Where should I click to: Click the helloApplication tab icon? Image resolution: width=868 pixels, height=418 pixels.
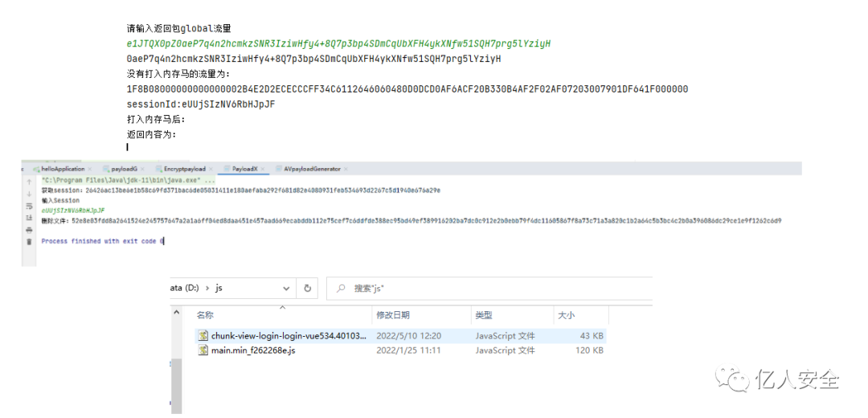(x=37, y=169)
